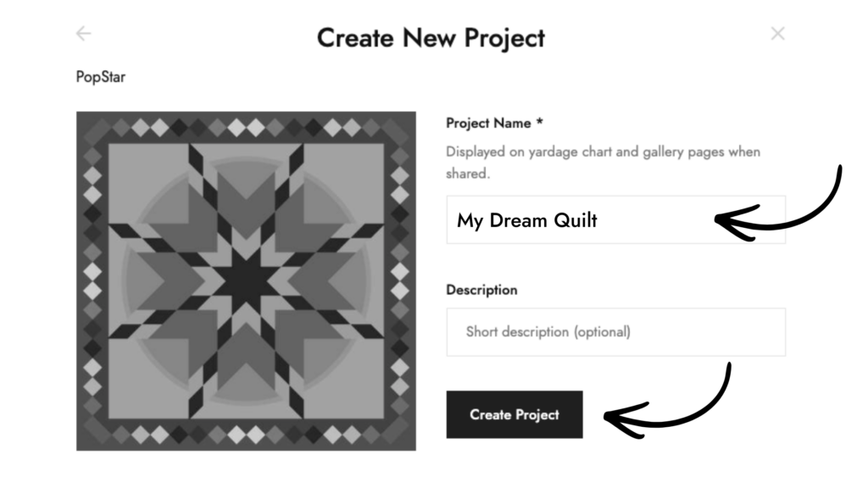This screenshot has width=868, height=488.
Task: Click the PopStar pattern name label
Action: tap(101, 77)
